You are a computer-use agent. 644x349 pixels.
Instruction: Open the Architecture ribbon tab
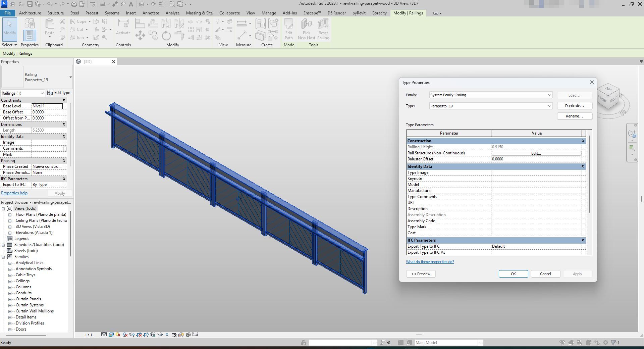pos(30,13)
